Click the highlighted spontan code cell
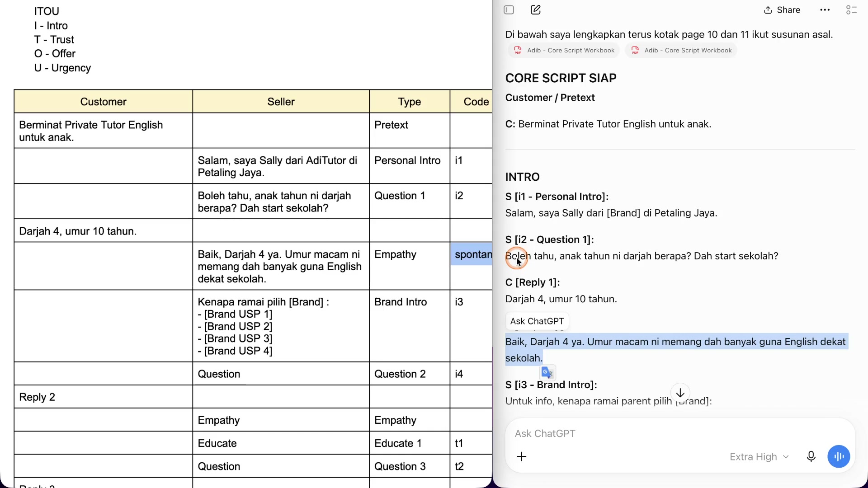Screen dimensions: 868x488 pos(471,254)
